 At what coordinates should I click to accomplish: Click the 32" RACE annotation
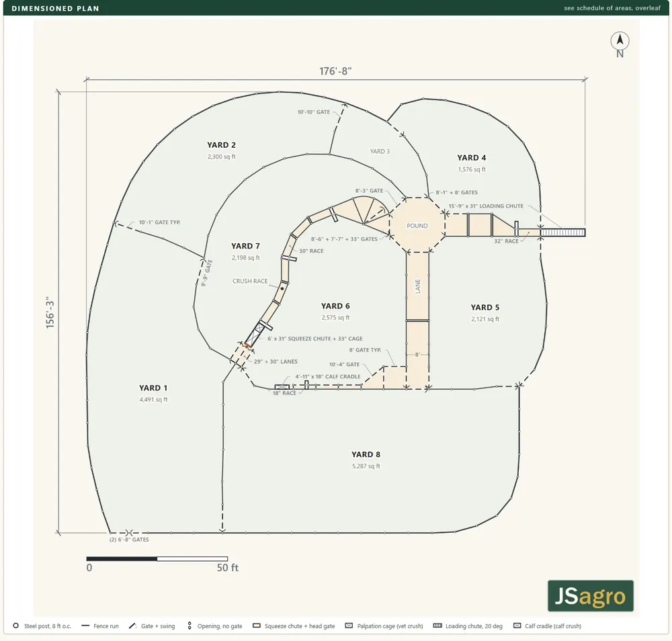[506, 241]
